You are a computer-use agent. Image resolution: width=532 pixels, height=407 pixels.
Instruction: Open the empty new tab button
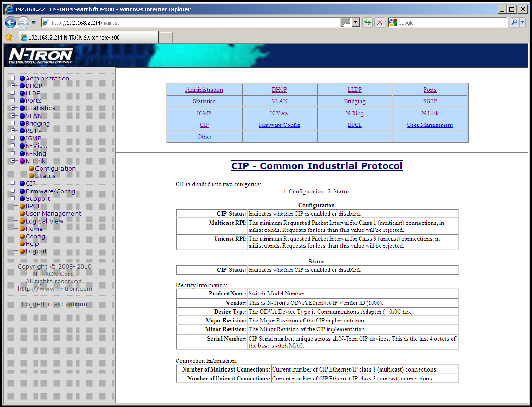pyautogui.click(x=166, y=38)
